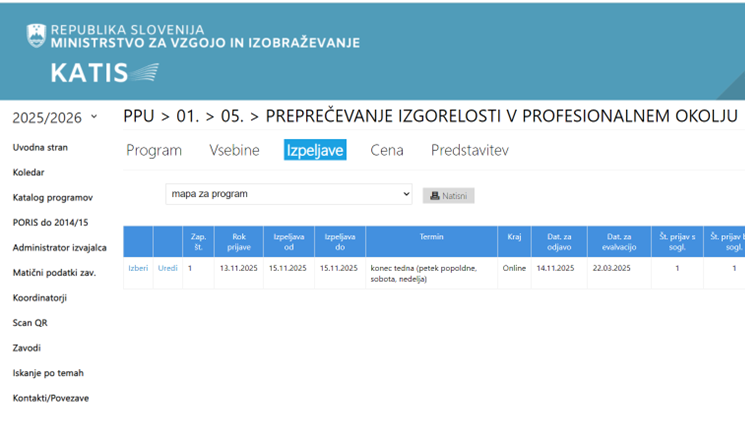This screenshot has width=745, height=429.
Task: Open the Predstavitev tab
Action: click(x=469, y=151)
